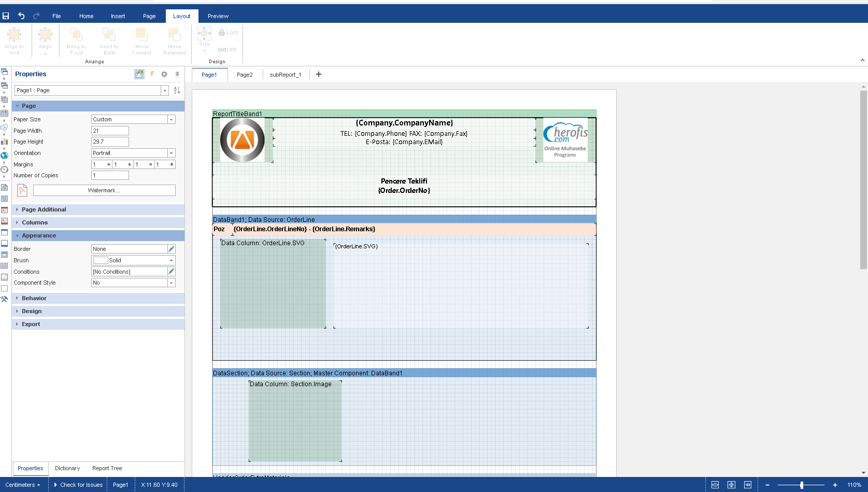Switch to the Page ribbon tab
Image resolution: width=868 pixels, height=492 pixels.
(x=149, y=16)
